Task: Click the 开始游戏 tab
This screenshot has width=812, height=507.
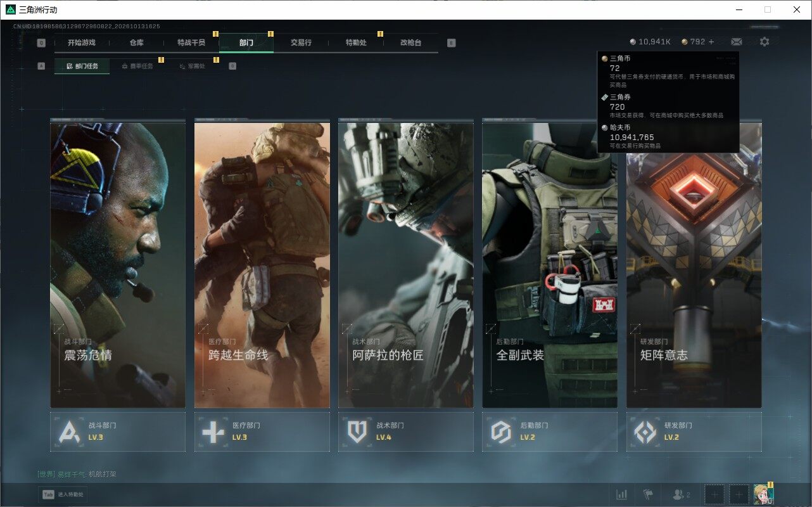Action: point(82,42)
